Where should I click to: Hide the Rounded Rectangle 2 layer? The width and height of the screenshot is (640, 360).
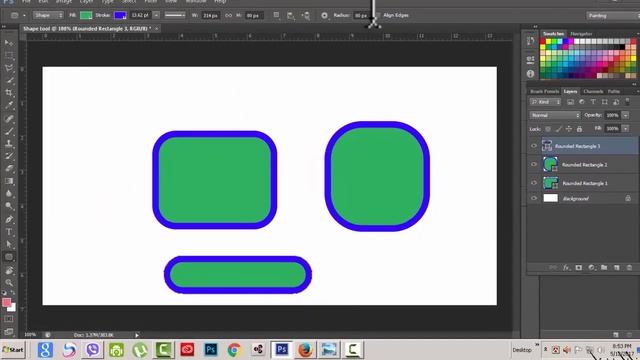tap(533, 164)
